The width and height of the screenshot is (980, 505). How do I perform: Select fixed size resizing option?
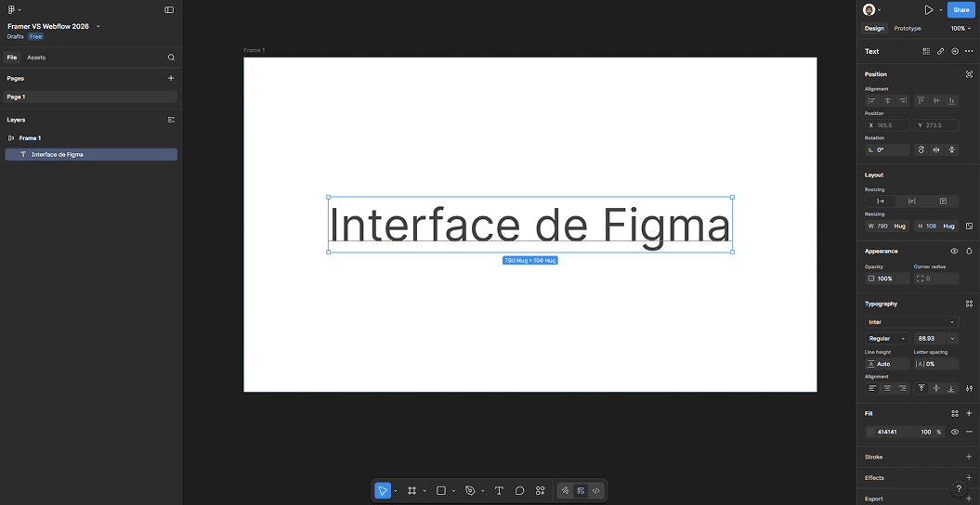(943, 201)
